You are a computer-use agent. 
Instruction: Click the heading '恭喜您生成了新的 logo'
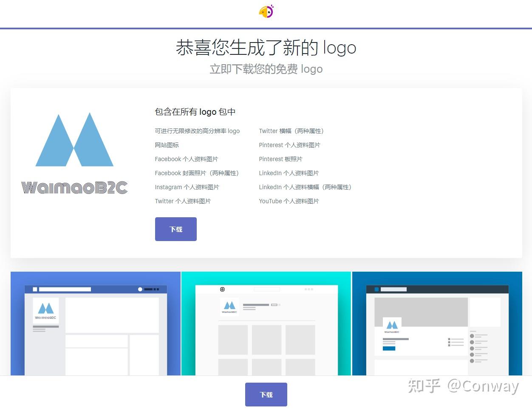coord(266,48)
